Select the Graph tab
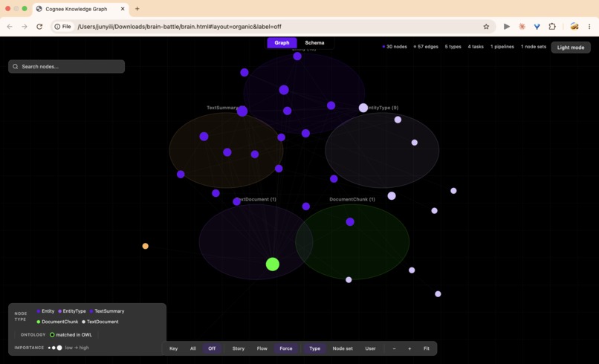 click(x=282, y=43)
